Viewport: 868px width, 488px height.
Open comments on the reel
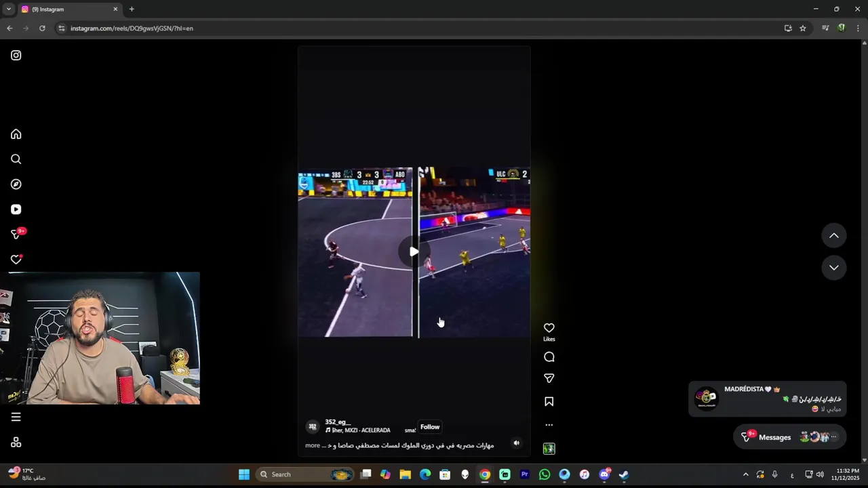(x=549, y=357)
